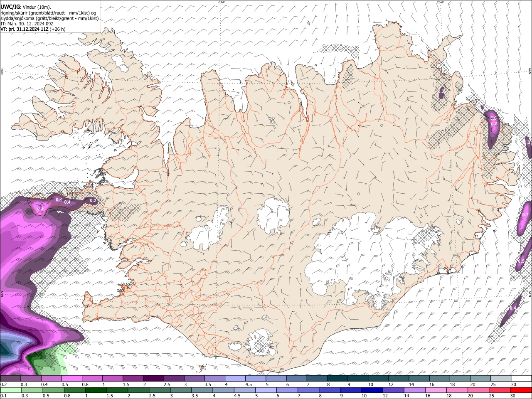Select the violet 14–16 rain legend swatch

point(415,390)
